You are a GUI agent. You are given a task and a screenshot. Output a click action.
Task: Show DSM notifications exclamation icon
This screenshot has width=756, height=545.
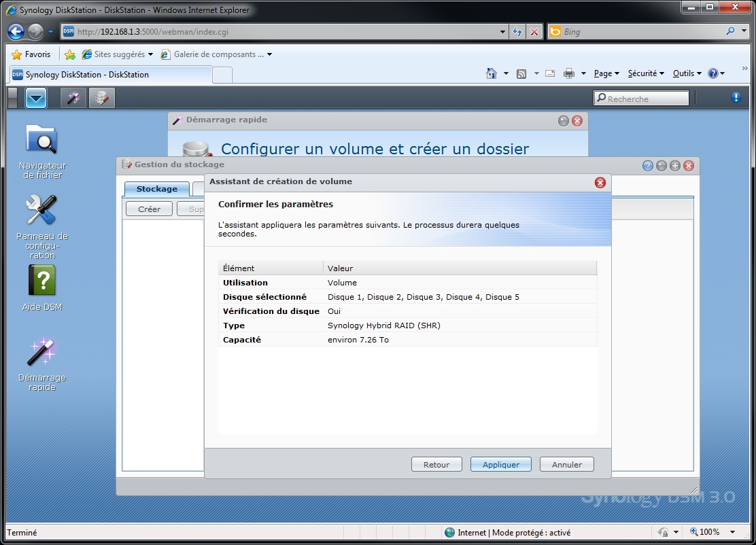736,98
